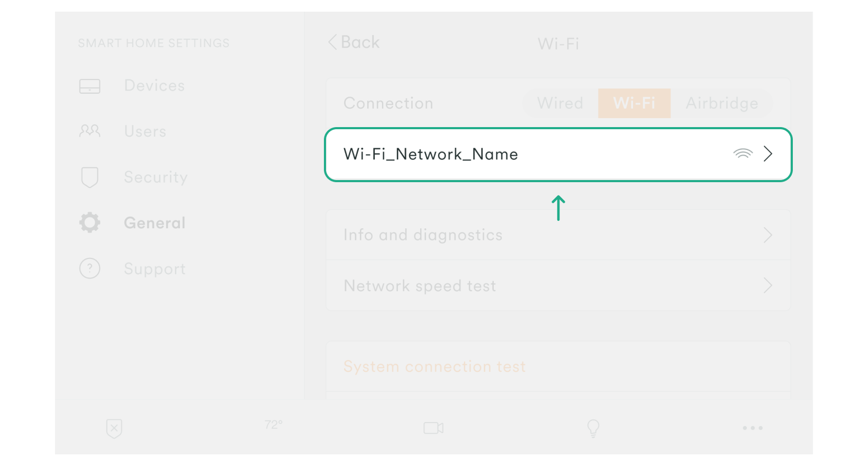Click the Support question mark icon
This screenshot has height=466, width=868.
[x=89, y=268]
